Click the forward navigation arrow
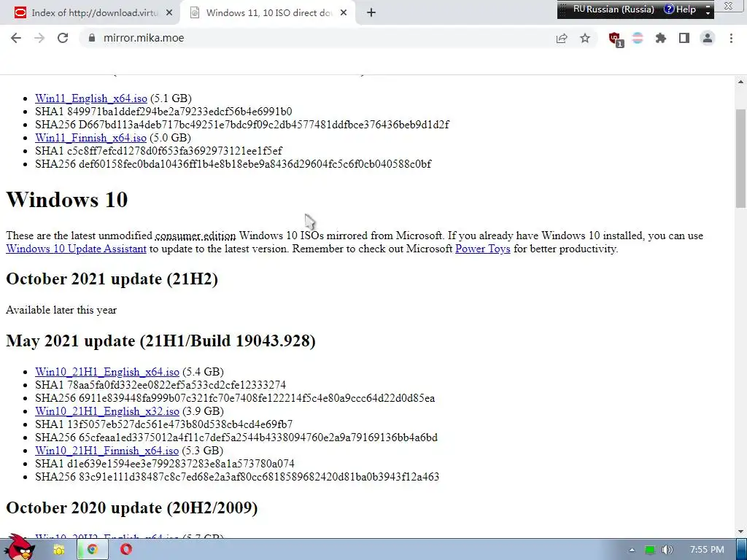747x560 pixels. click(39, 38)
